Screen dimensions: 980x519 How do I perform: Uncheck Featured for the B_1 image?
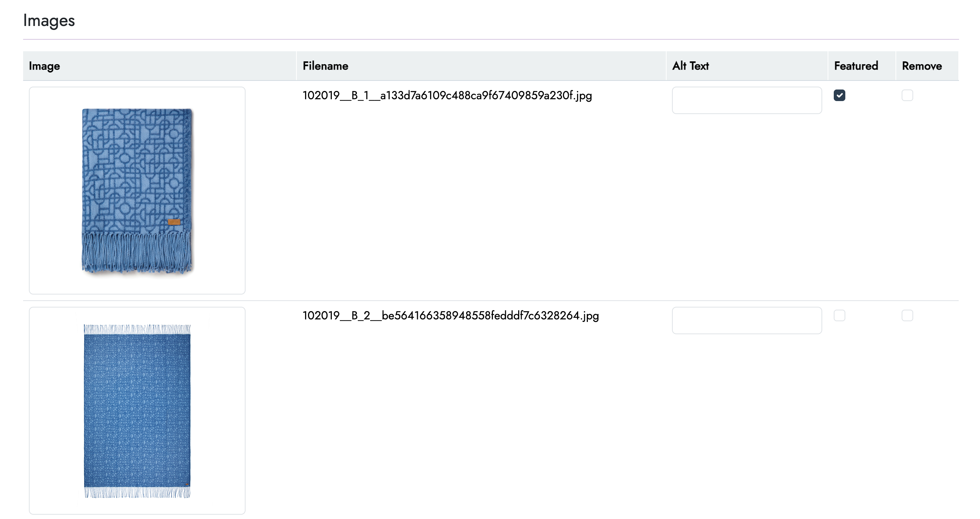(839, 95)
